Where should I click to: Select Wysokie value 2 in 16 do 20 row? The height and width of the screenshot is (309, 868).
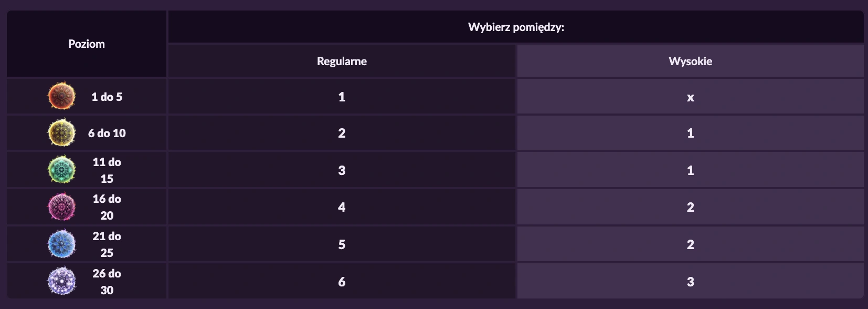[x=690, y=207]
